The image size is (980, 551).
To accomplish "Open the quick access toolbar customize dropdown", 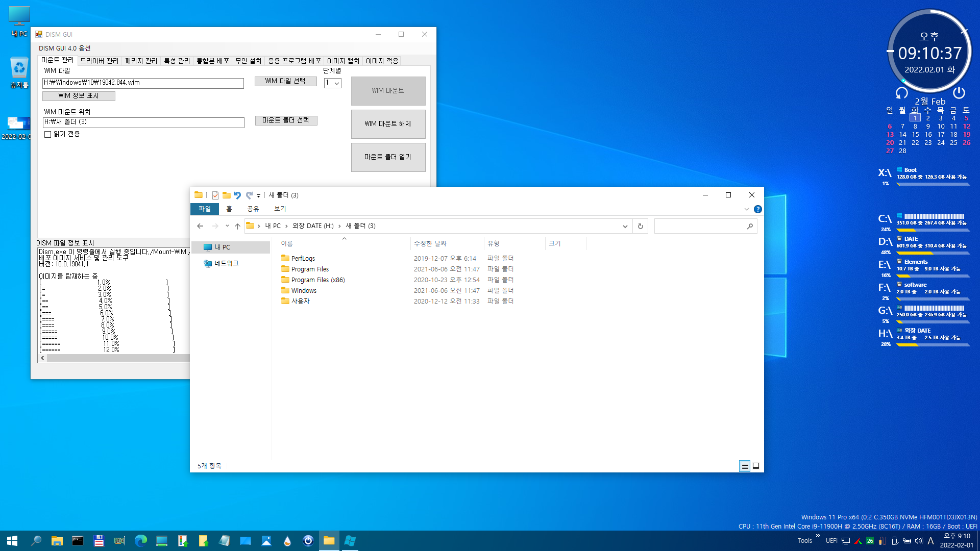I will click(258, 196).
